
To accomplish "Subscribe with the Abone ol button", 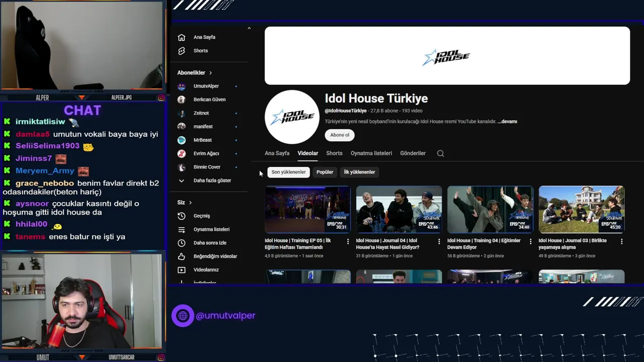I will 340,135.
